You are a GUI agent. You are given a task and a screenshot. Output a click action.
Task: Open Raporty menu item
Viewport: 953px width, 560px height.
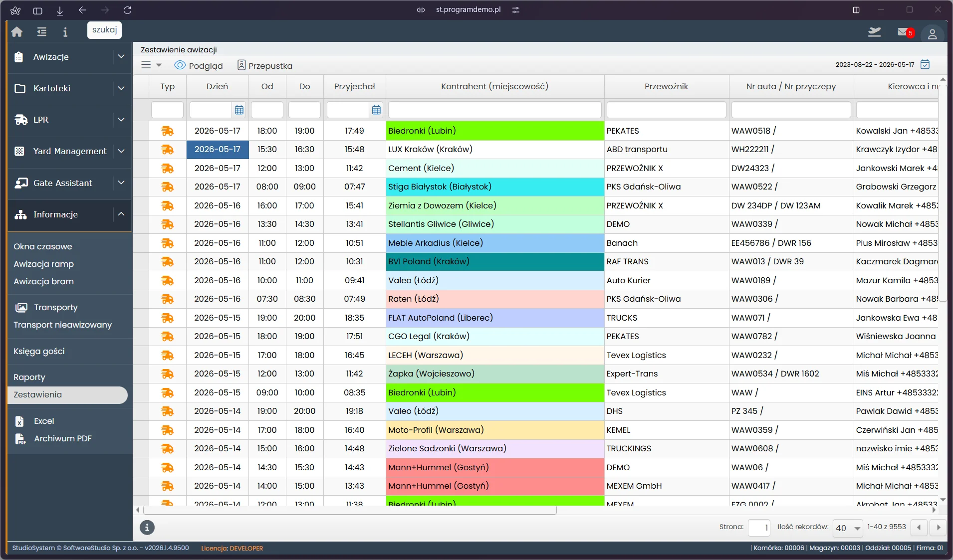pyautogui.click(x=29, y=377)
